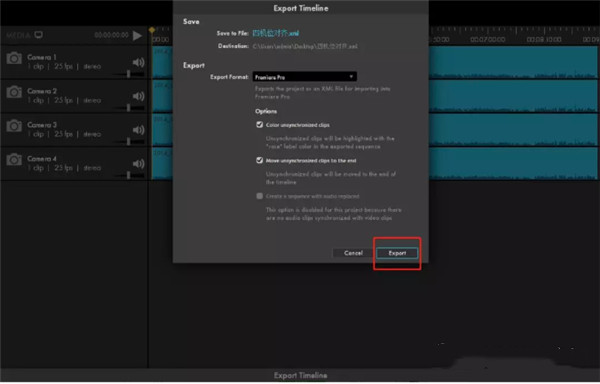
Task: Mute Camera 3 audio speaker icon
Action: pyautogui.click(x=138, y=130)
